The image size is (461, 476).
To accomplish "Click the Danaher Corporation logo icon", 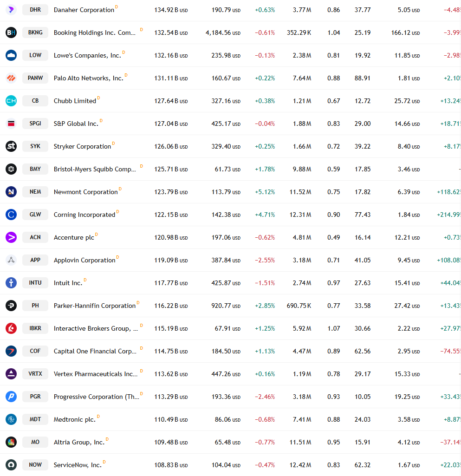I will point(11,10).
